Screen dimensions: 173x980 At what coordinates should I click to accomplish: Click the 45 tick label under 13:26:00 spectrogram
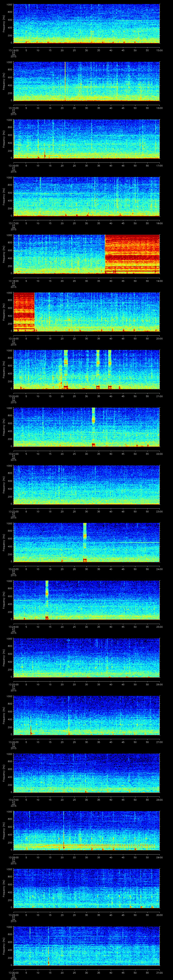pos(123,742)
